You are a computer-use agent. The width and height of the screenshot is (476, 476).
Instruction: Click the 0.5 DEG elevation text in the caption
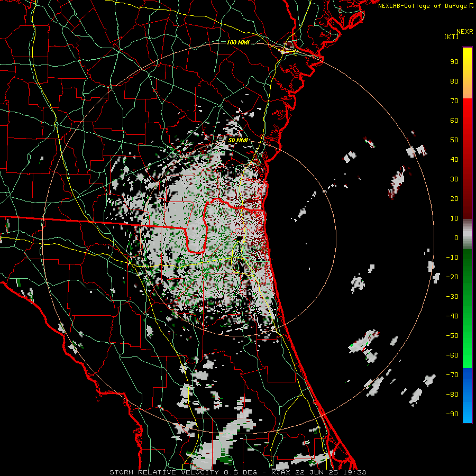[240, 472]
